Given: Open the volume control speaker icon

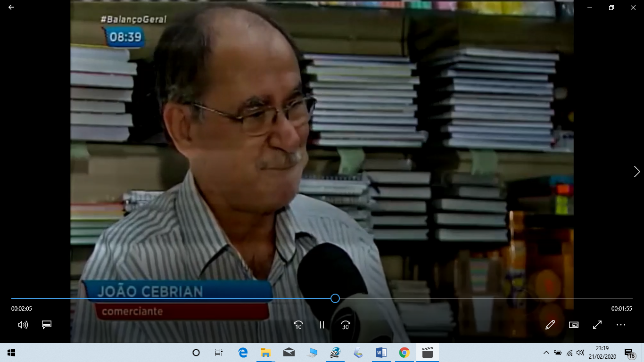Looking at the screenshot, I should click(23, 325).
